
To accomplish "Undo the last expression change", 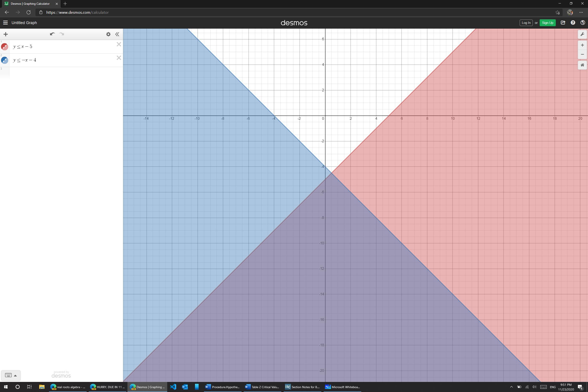I will point(52,34).
